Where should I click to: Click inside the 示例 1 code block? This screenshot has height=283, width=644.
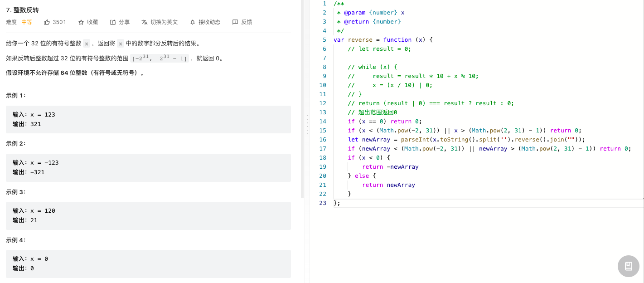point(148,119)
